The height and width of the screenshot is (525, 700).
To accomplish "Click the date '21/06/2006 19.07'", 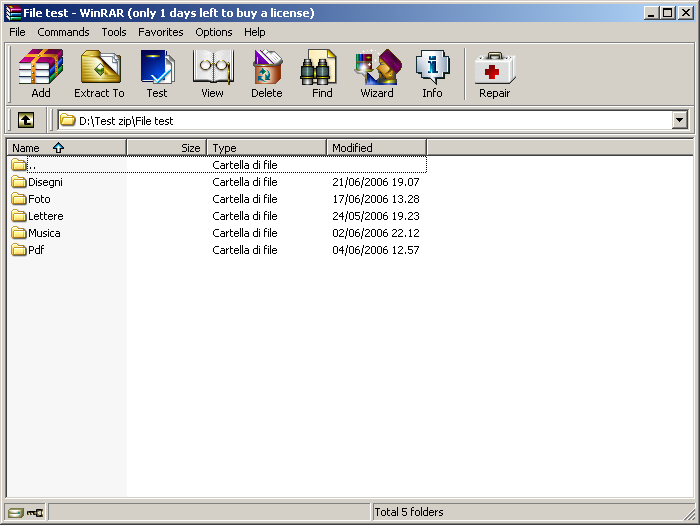I will coord(376,182).
